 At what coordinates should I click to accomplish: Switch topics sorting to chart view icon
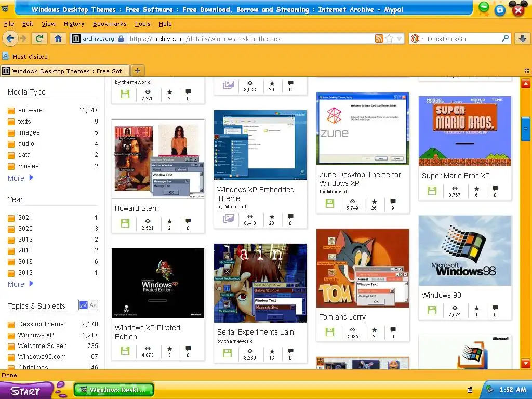pyautogui.click(x=84, y=305)
